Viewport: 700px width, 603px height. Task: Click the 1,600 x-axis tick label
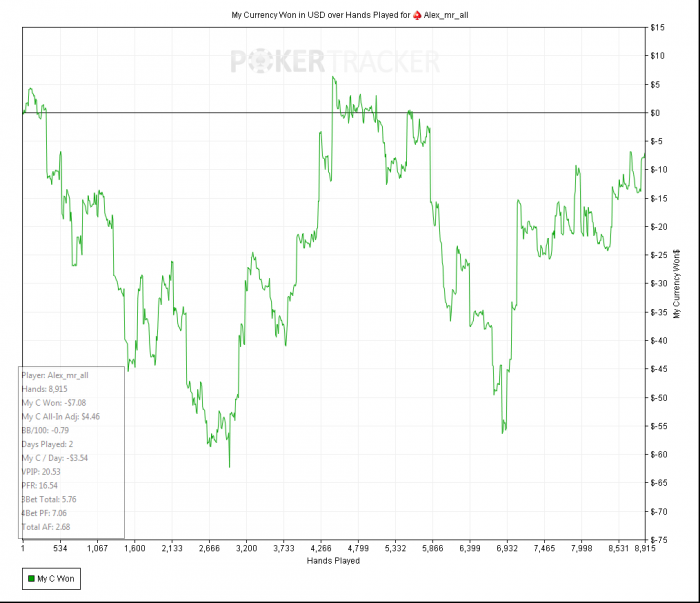click(134, 548)
